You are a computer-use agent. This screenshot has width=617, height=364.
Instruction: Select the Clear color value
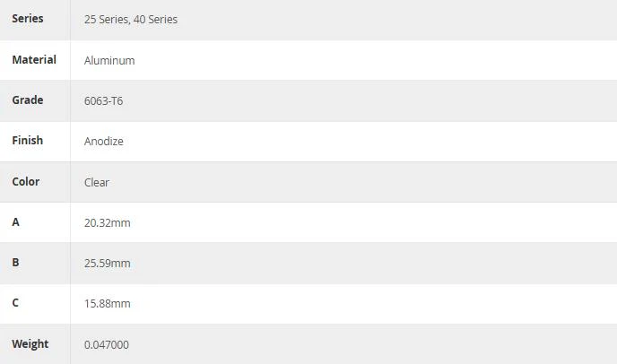pos(97,183)
